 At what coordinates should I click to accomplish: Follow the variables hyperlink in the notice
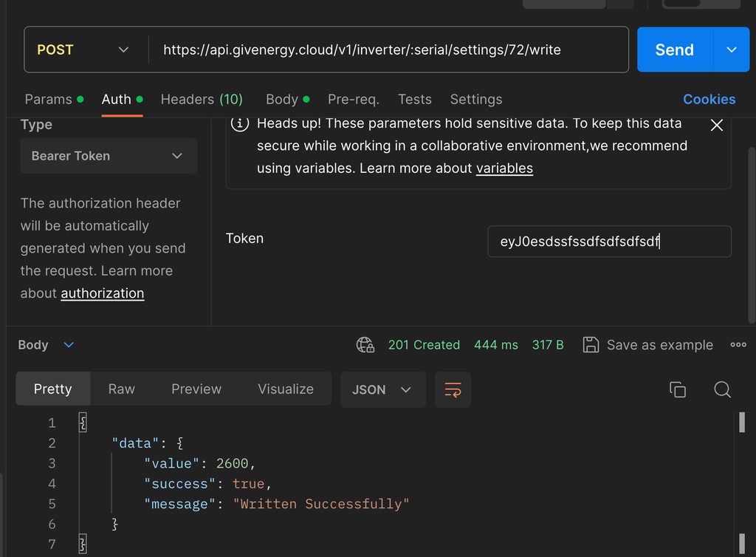[x=504, y=168]
